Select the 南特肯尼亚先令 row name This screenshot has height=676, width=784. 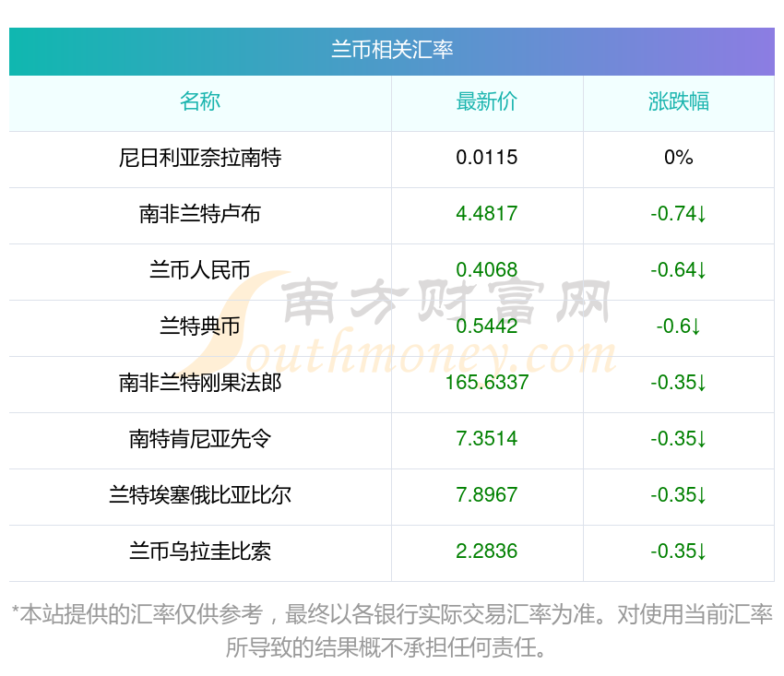click(200, 439)
